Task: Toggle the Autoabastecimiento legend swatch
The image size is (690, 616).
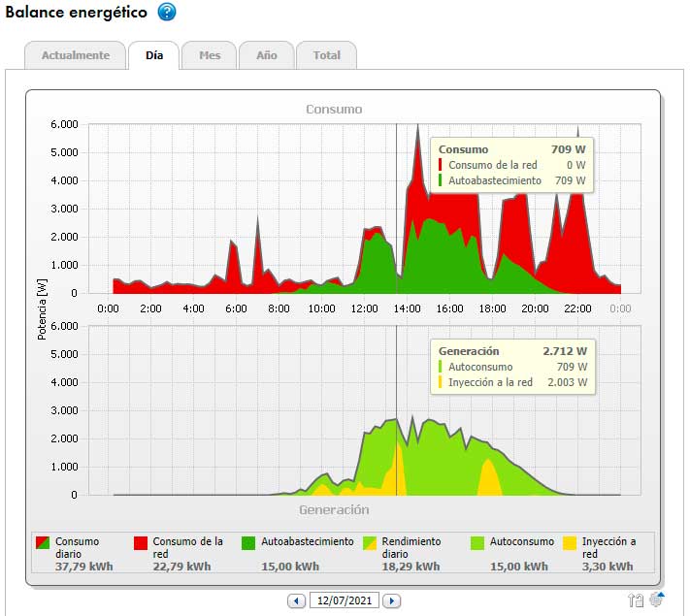Action: tap(248, 542)
